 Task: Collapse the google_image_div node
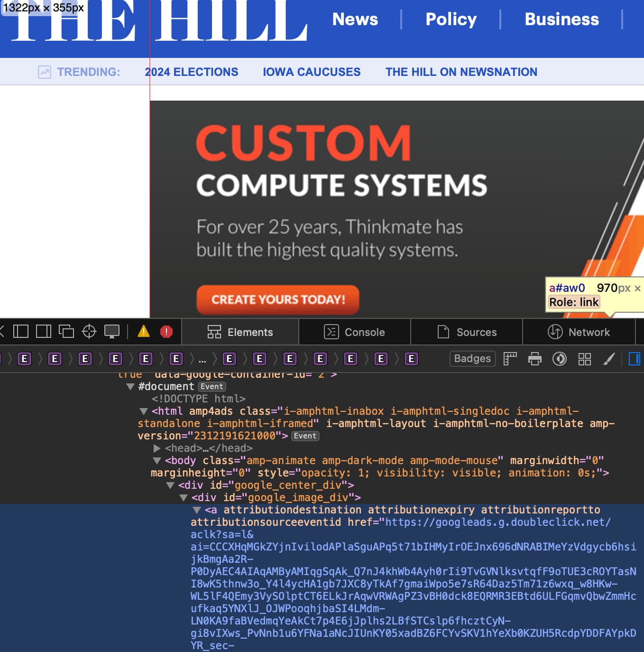[184, 498]
